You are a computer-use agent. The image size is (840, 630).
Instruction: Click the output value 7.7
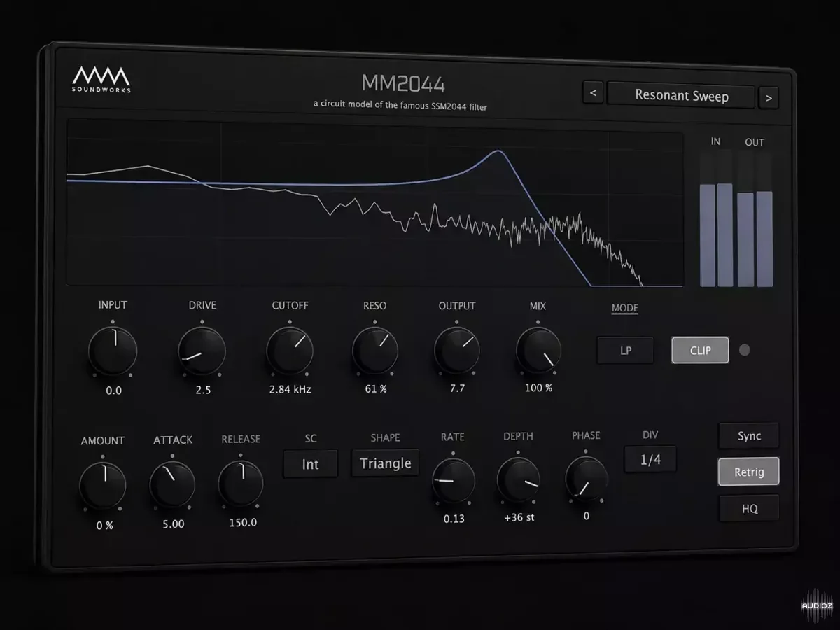457,388
